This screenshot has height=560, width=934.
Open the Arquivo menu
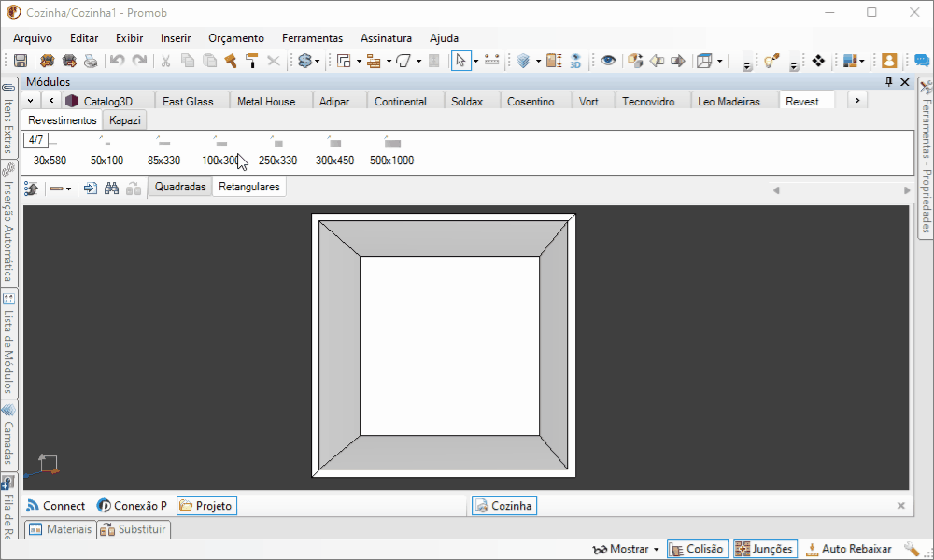click(x=33, y=38)
